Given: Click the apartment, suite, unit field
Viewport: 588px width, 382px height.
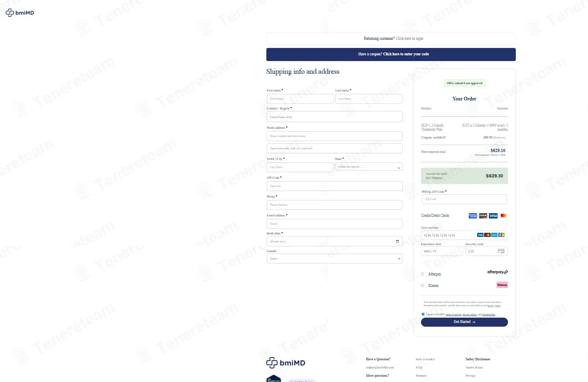Looking at the screenshot, I should point(334,148).
